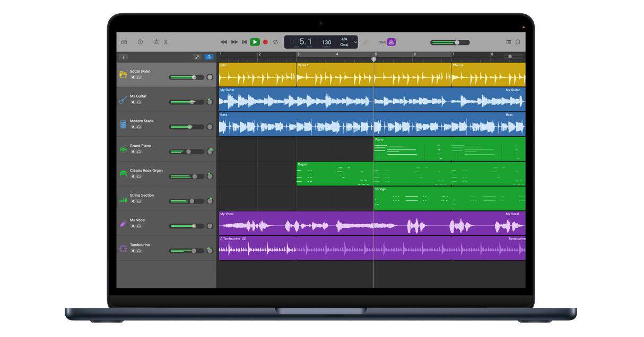Open the Editors scissors icon
644x337 pixels.
(166, 42)
